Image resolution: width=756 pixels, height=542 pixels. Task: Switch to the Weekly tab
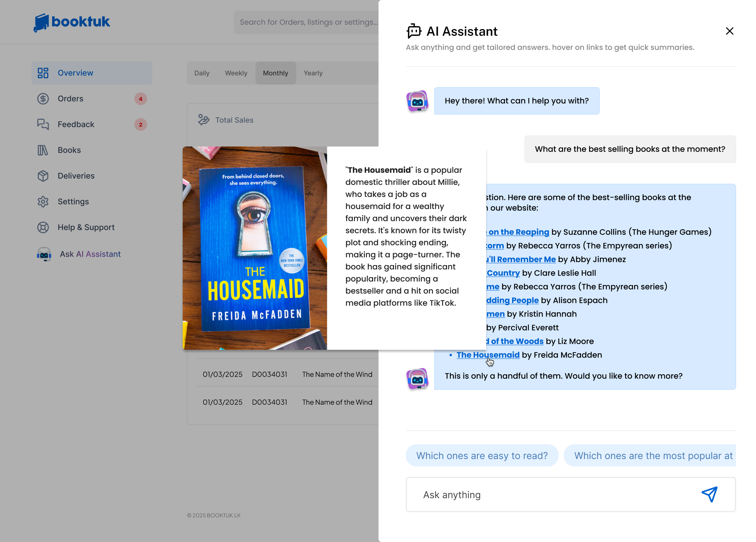click(x=236, y=73)
